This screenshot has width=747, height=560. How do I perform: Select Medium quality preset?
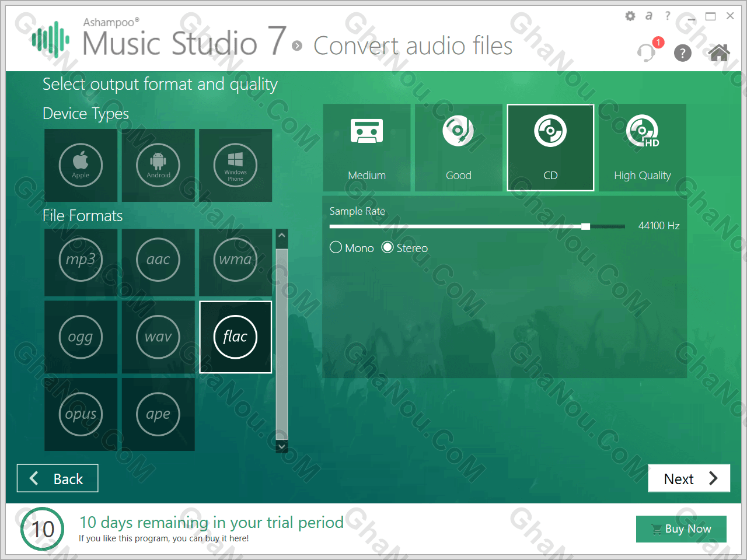[x=366, y=148]
